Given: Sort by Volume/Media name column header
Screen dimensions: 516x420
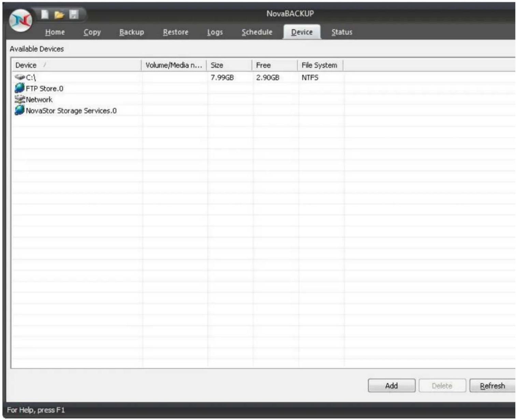Looking at the screenshot, I should point(174,65).
